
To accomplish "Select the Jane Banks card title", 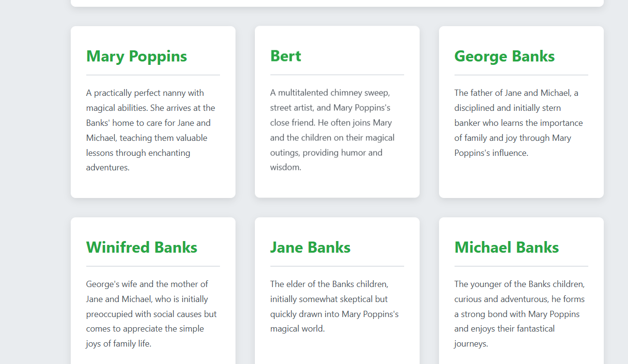I will [310, 247].
